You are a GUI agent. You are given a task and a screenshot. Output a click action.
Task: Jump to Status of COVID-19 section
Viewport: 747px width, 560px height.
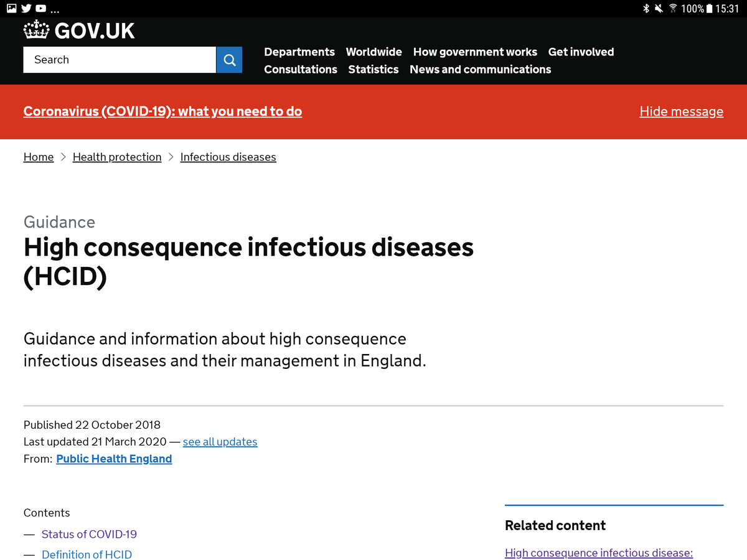point(89,534)
